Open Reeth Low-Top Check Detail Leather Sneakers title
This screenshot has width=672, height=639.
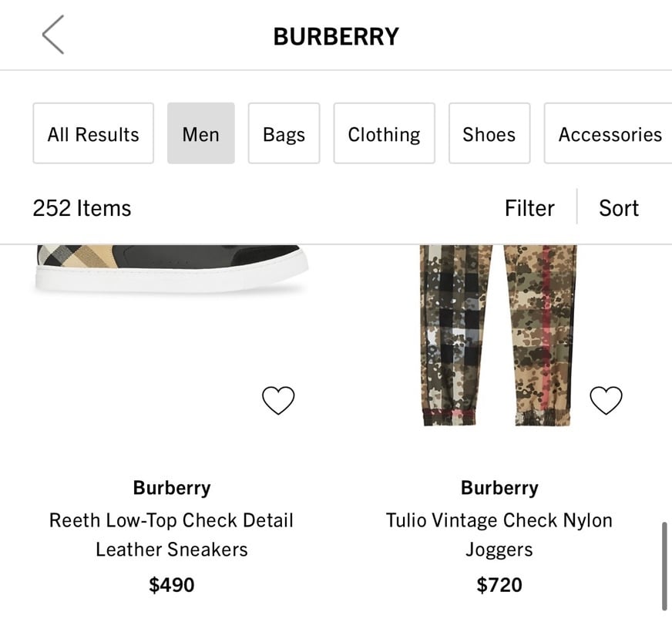pyautogui.click(x=171, y=535)
